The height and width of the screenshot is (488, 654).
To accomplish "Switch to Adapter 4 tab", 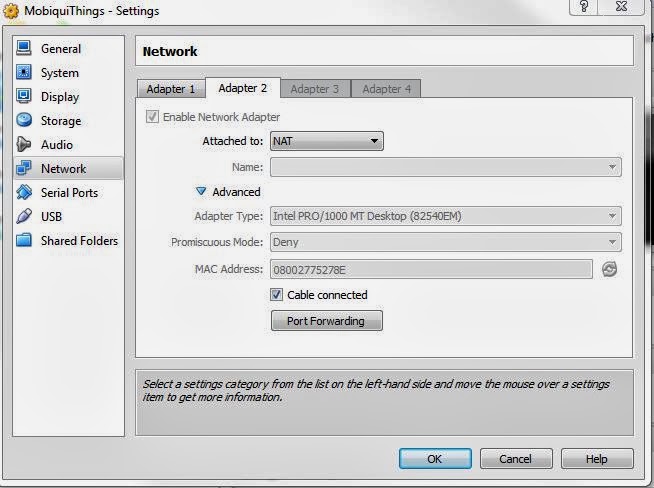I will coord(386,89).
